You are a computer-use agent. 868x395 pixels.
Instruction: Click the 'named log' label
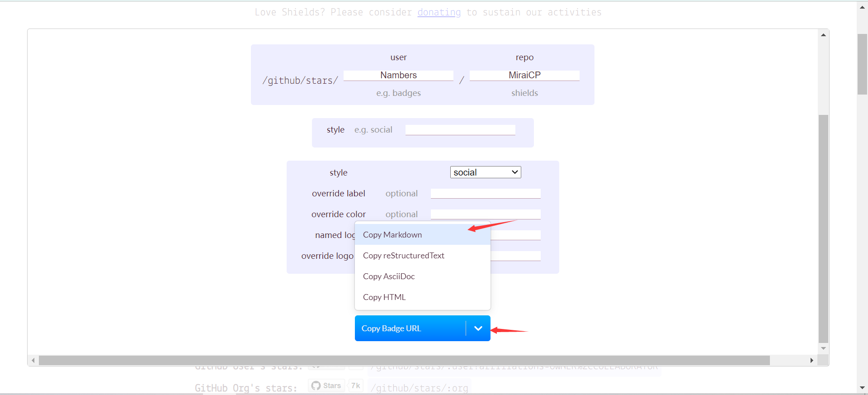335,235
